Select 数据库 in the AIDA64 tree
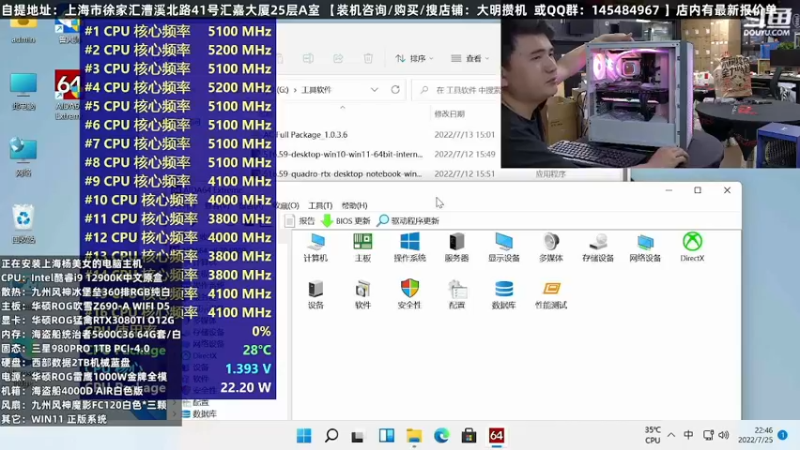Image resolution: width=800 pixels, height=450 pixels. pyautogui.click(x=199, y=414)
